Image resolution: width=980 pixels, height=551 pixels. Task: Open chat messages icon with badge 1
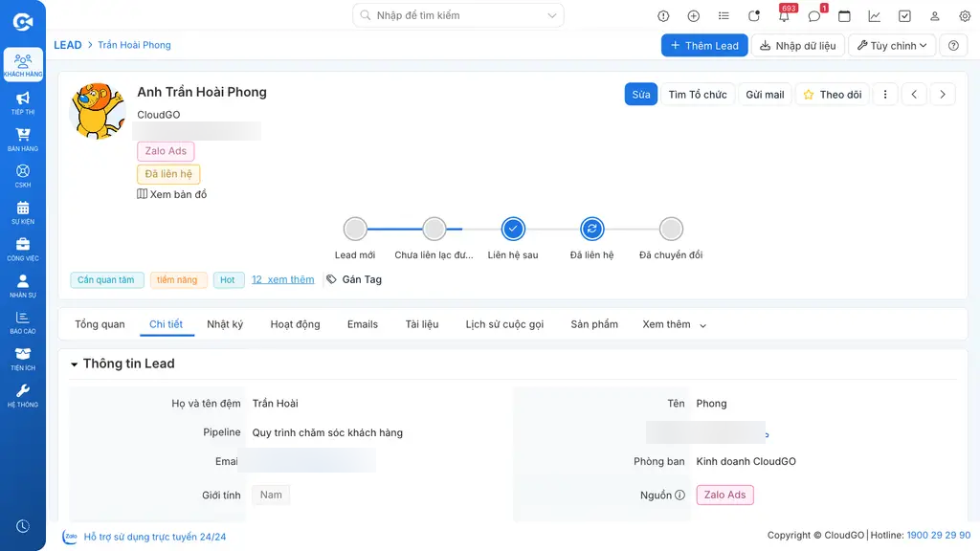point(815,15)
